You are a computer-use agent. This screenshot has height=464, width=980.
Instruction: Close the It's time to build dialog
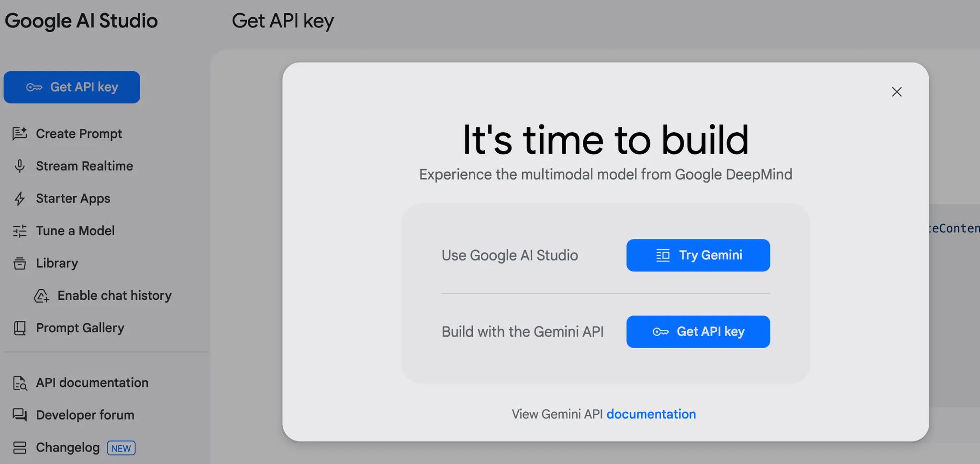pyautogui.click(x=896, y=92)
